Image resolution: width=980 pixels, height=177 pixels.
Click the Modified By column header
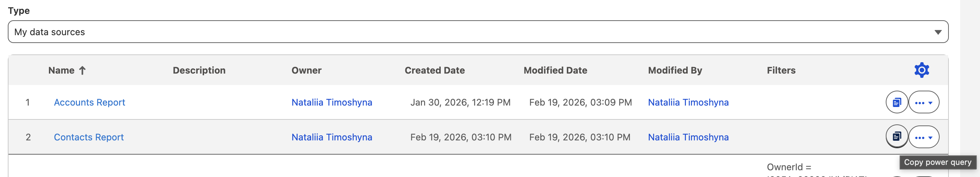coord(675,71)
